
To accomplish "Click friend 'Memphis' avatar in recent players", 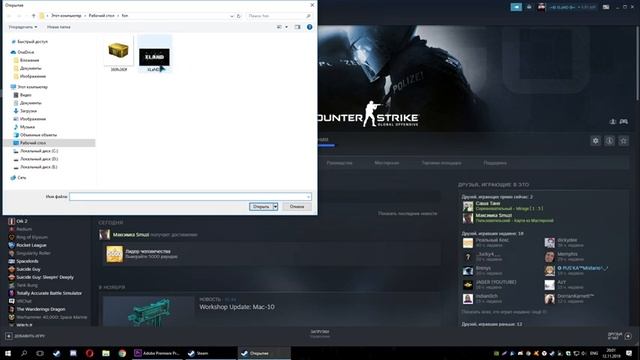I will (x=549, y=257).
